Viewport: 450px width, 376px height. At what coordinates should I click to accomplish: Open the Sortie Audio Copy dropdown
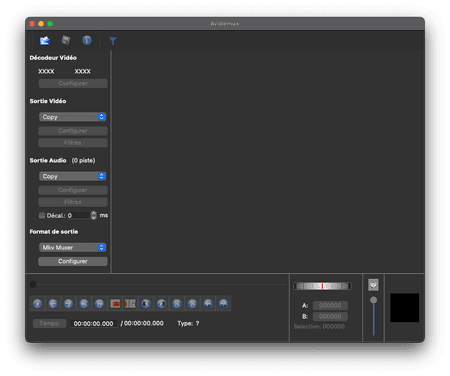[73, 176]
